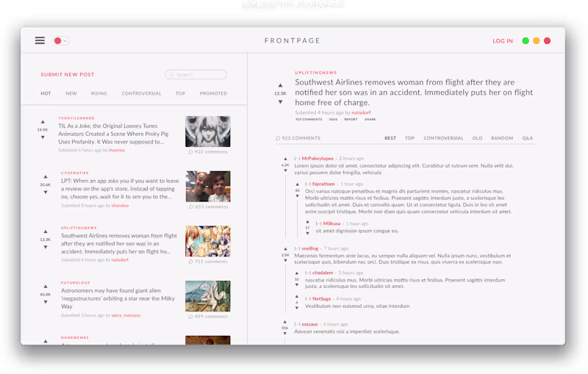Click LOG IN link
This screenshot has height=374, width=588.
pyautogui.click(x=503, y=41)
